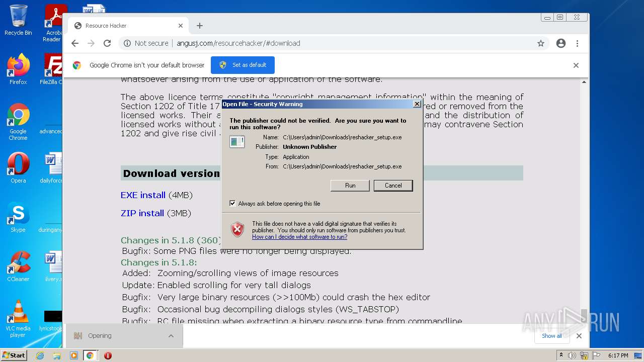Bookmark this page with the star icon
The width and height of the screenshot is (644, 362).
coord(541,43)
